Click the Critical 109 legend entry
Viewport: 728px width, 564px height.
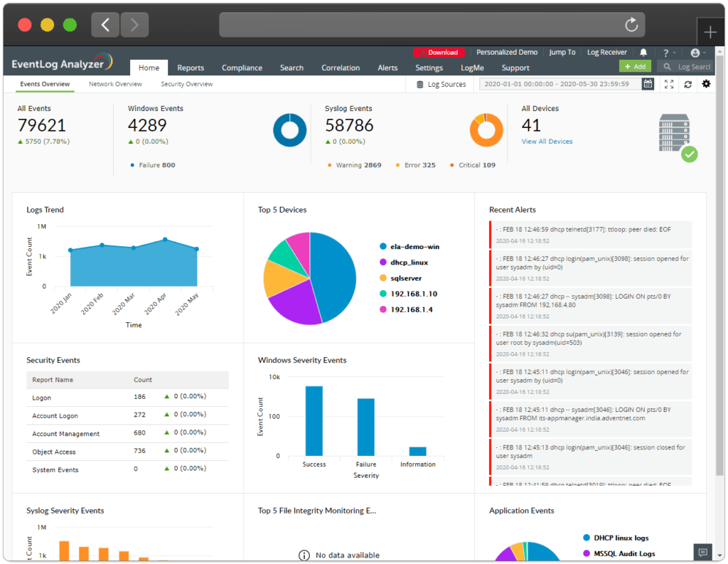click(x=473, y=165)
